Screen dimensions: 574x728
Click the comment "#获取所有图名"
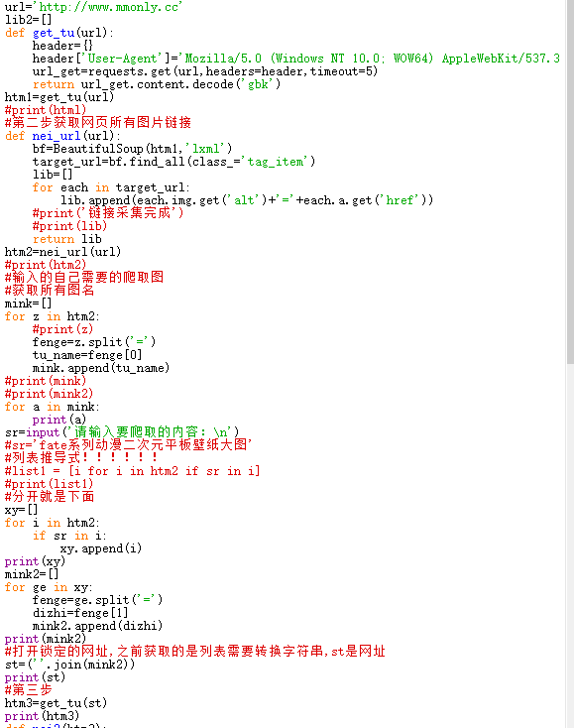(x=50, y=291)
